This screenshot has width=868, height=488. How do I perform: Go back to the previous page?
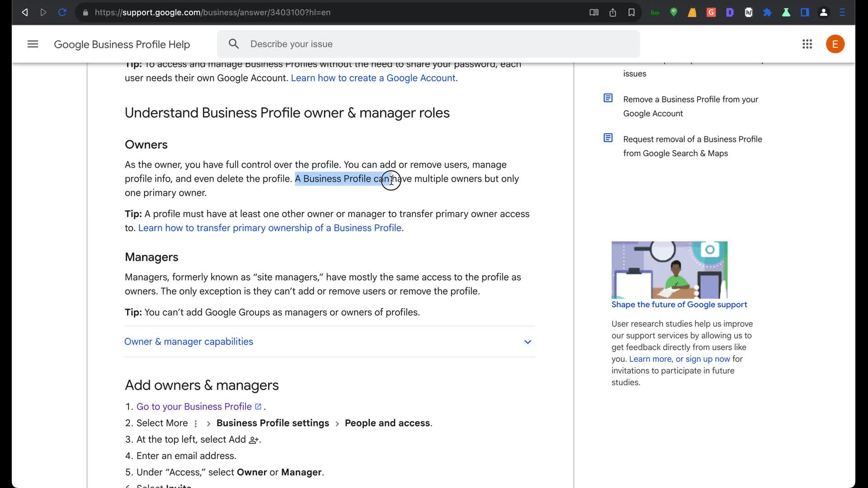25,13
